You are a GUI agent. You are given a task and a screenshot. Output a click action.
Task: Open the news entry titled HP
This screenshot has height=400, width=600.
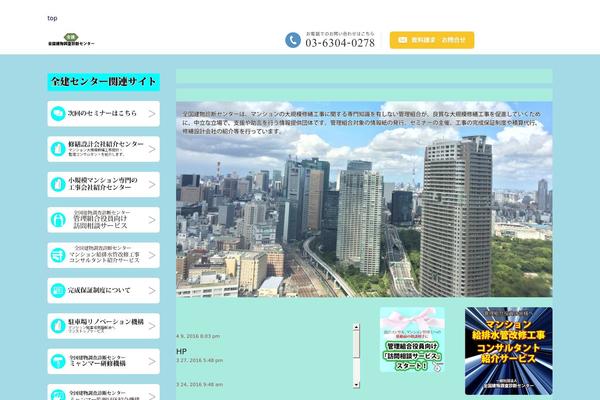tap(181, 351)
